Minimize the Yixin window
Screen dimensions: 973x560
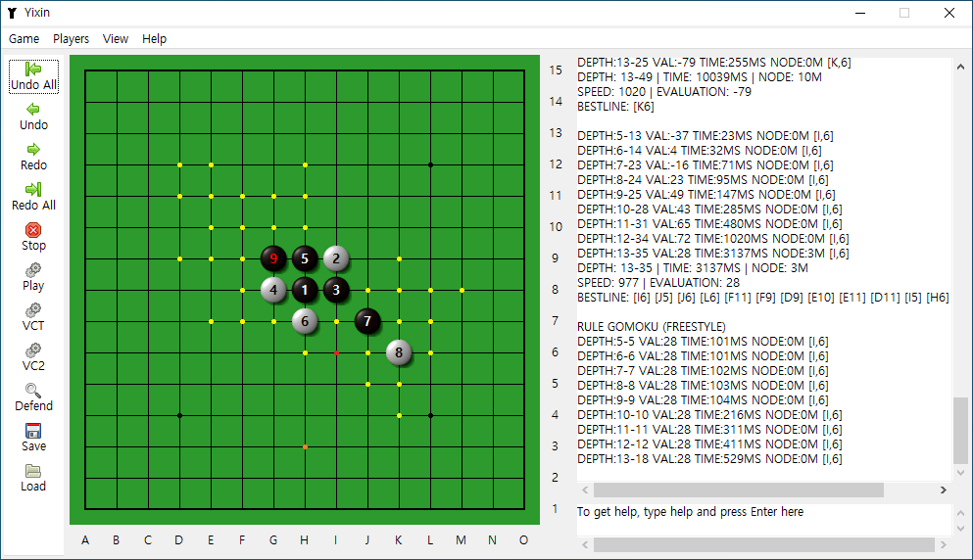click(x=860, y=13)
